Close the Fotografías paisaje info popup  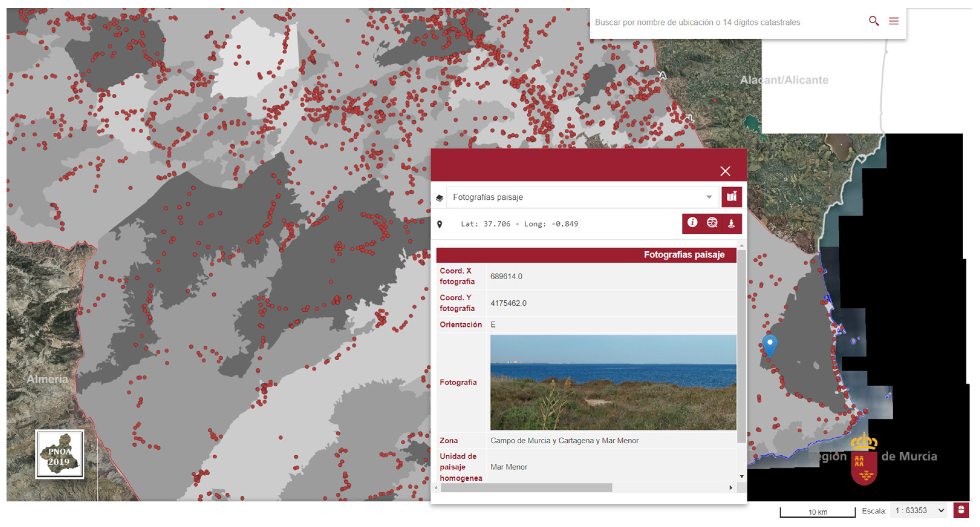coord(725,171)
